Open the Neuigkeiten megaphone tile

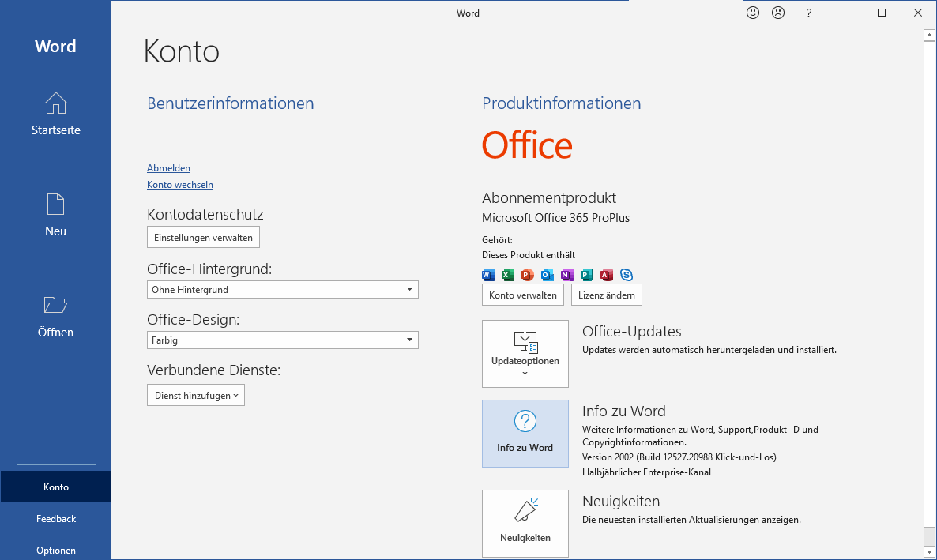coord(525,523)
